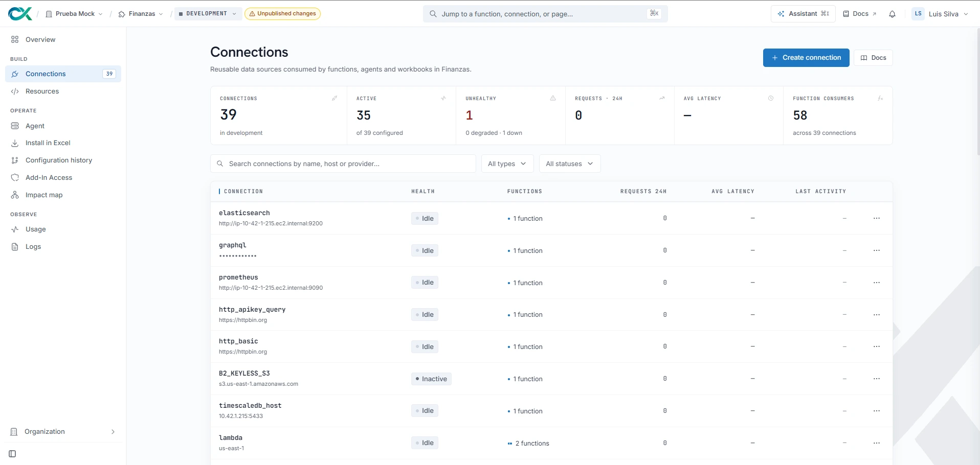980x465 pixels.
Task: Click Docs button beside Create connection
Action: (874, 58)
